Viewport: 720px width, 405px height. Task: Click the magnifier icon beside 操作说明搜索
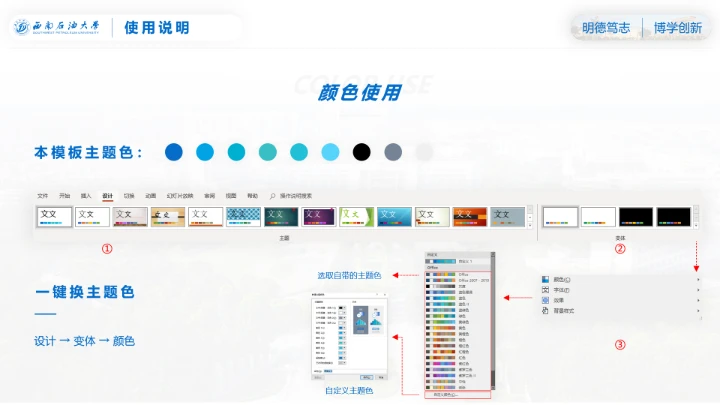[272, 196]
